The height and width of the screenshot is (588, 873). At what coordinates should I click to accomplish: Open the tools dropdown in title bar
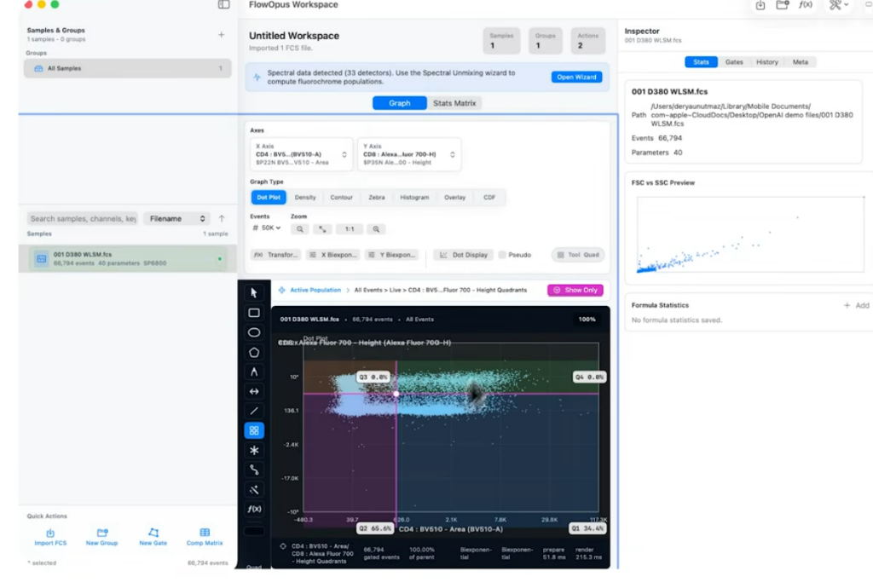tap(839, 5)
